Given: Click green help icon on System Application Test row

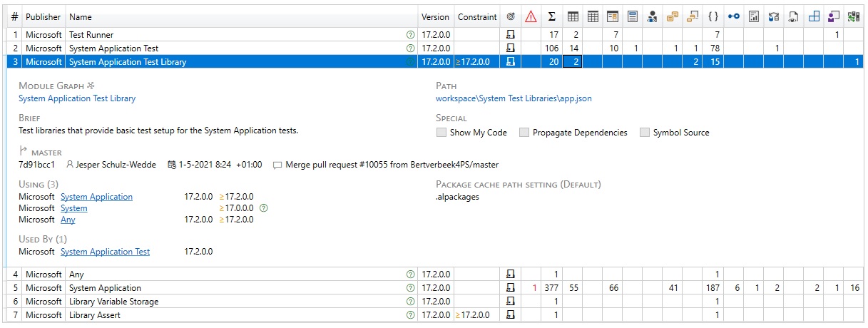Looking at the screenshot, I should (410, 48).
